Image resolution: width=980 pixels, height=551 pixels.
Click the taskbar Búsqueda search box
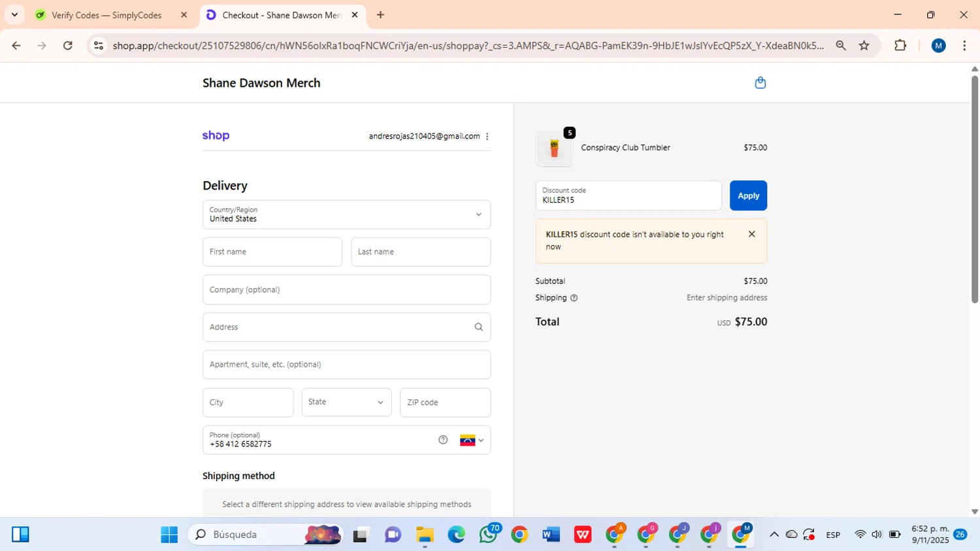[267, 535]
